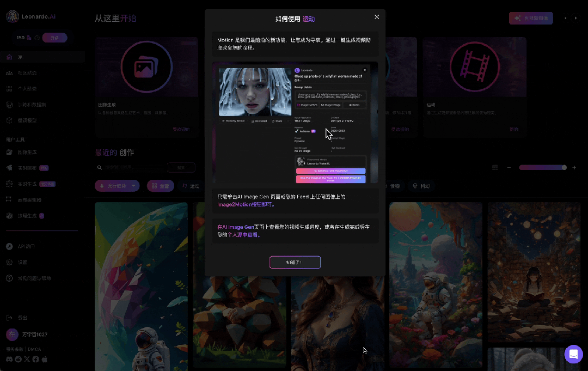Click the 创建新图像 button
This screenshot has height=371, width=588.
pyautogui.click(x=531, y=18)
